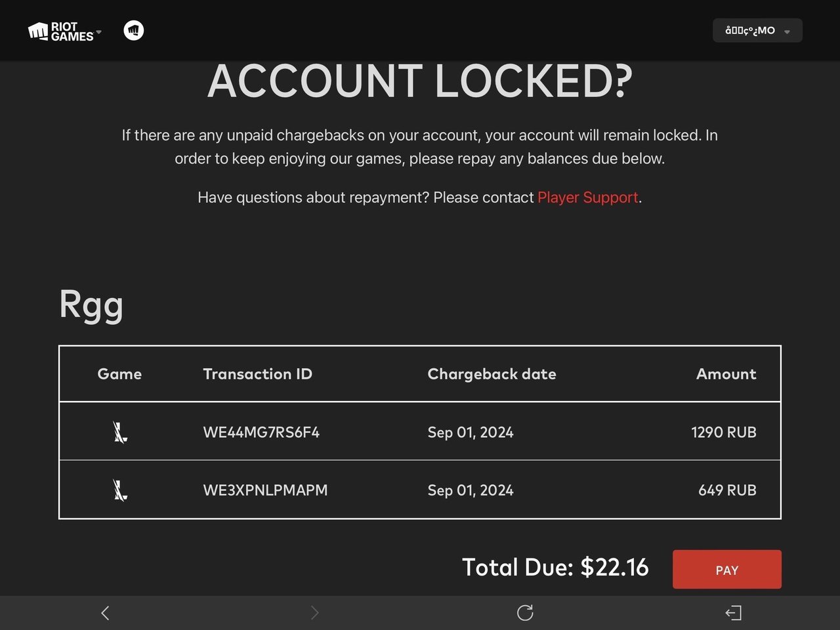
Task: Click the Rgg account heading
Action: pos(91,306)
